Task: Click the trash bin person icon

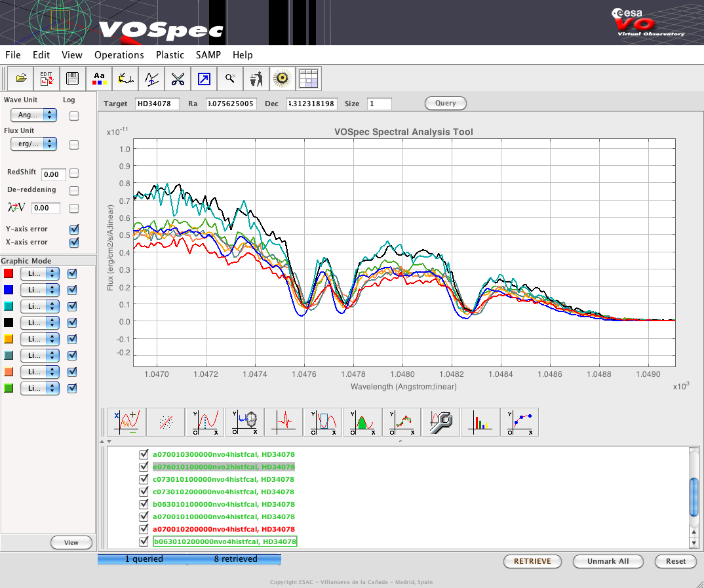Action: 256,79
